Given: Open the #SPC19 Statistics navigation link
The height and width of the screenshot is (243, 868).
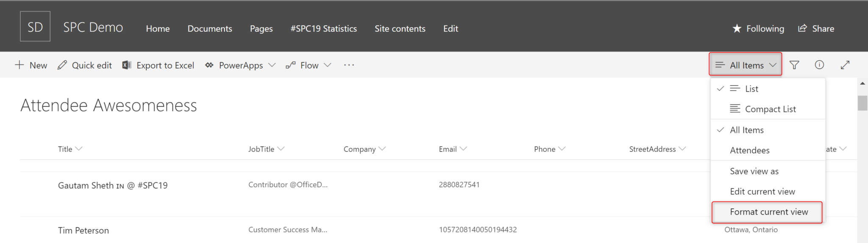Looking at the screenshot, I should point(323,28).
